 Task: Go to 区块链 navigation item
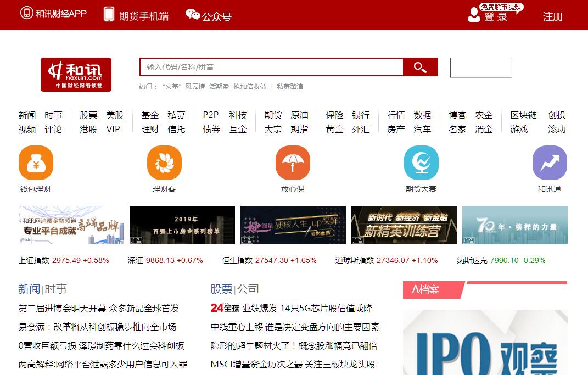coord(523,115)
